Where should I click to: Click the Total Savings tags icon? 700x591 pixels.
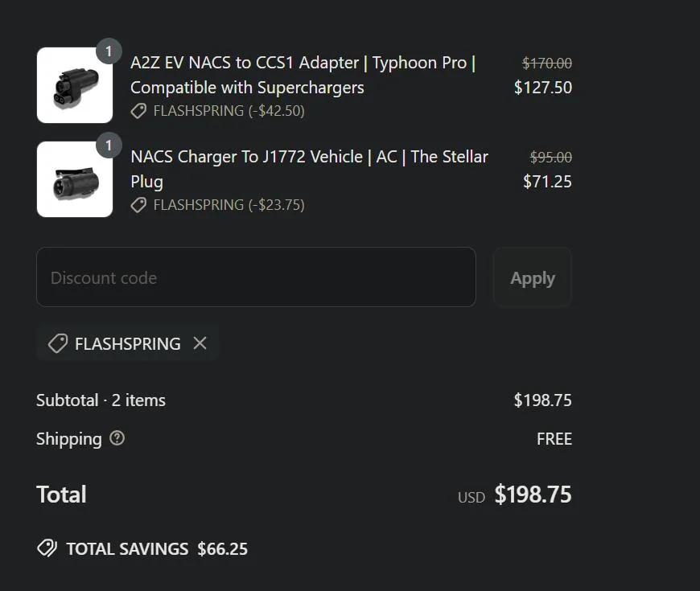pos(47,548)
